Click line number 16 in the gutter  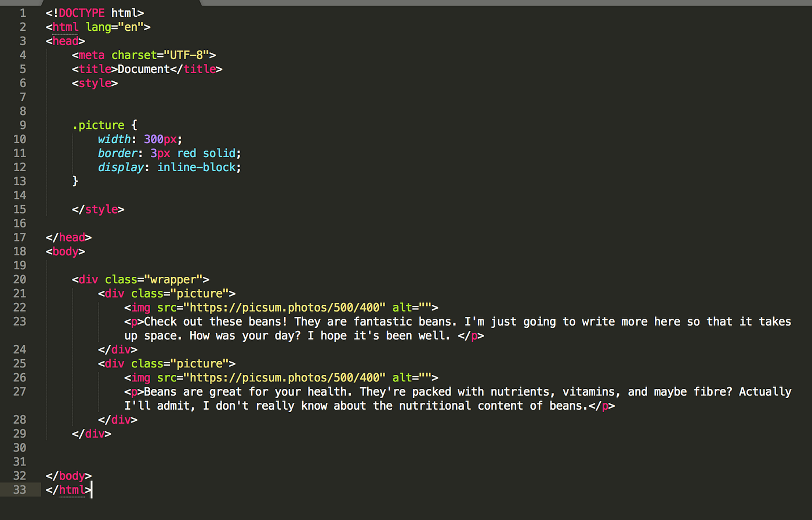(x=19, y=223)
